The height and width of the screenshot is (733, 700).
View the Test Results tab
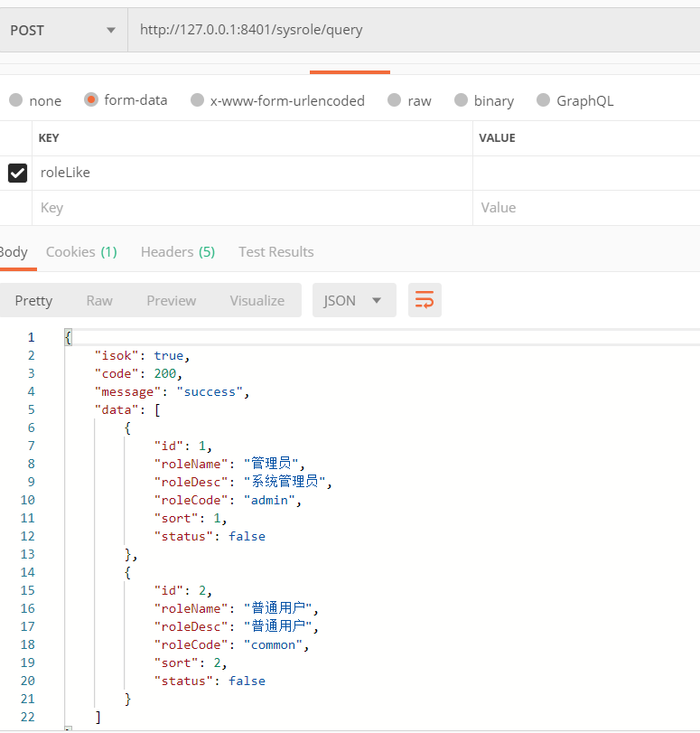coord(275,252)
